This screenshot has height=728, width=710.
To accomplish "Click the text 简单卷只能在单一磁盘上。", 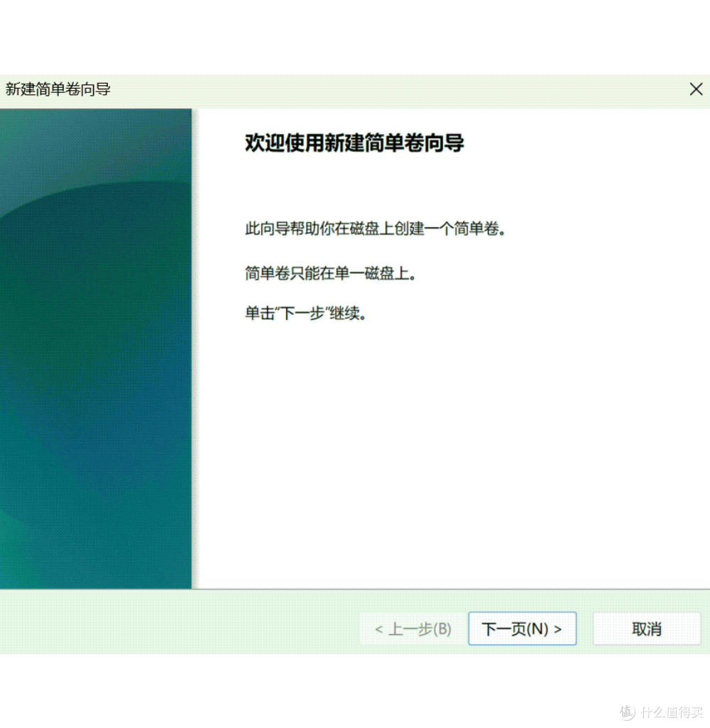I will (330, 273).
